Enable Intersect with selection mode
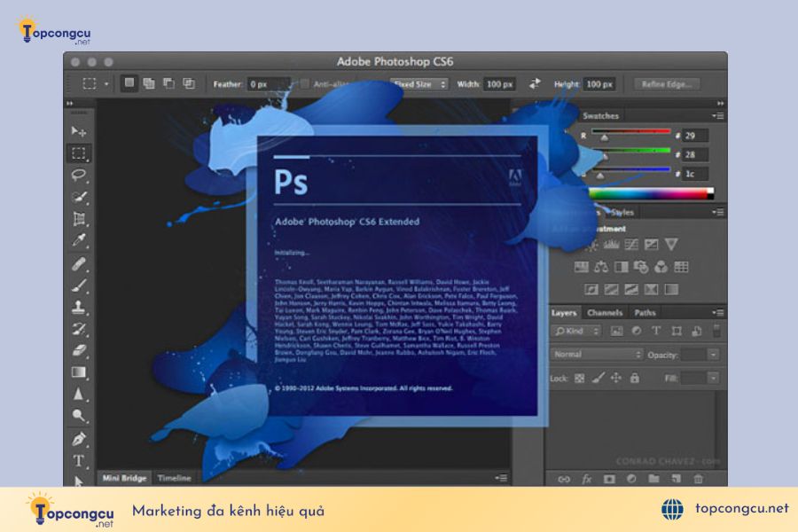Viewport: 798px width, 532px height. click(189, 83)
